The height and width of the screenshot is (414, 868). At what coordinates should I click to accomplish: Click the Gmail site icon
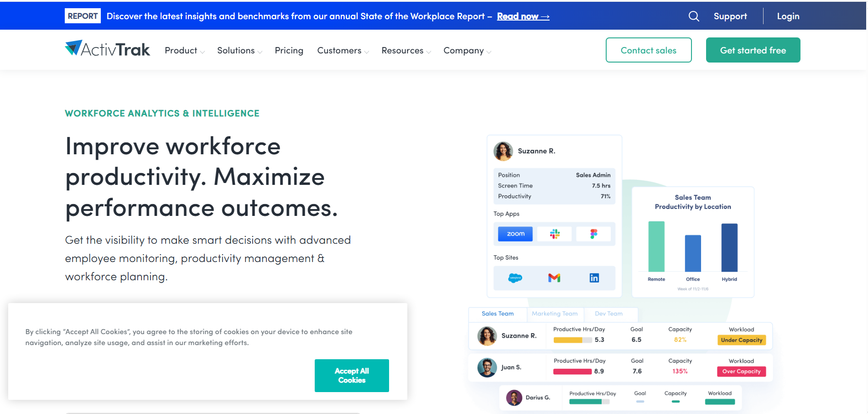pyautogui.click(x=554, y=278)
